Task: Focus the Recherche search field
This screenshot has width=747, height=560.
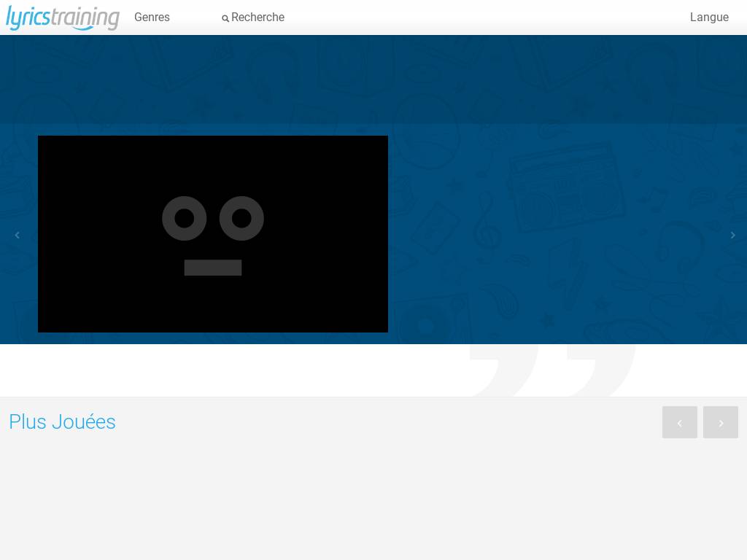Action: click(x=258, y=17)
